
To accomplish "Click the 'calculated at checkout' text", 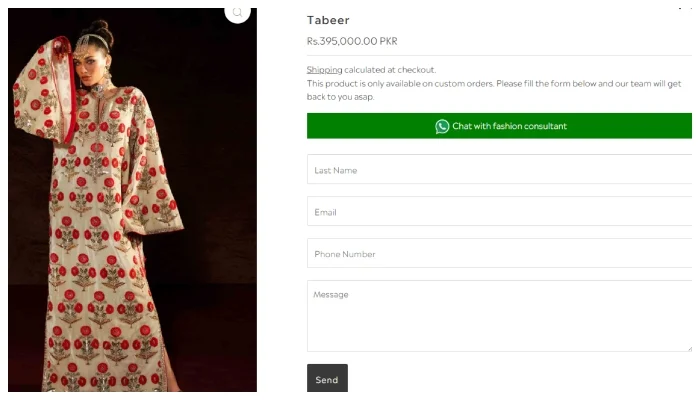I will [x=390, y=70].
